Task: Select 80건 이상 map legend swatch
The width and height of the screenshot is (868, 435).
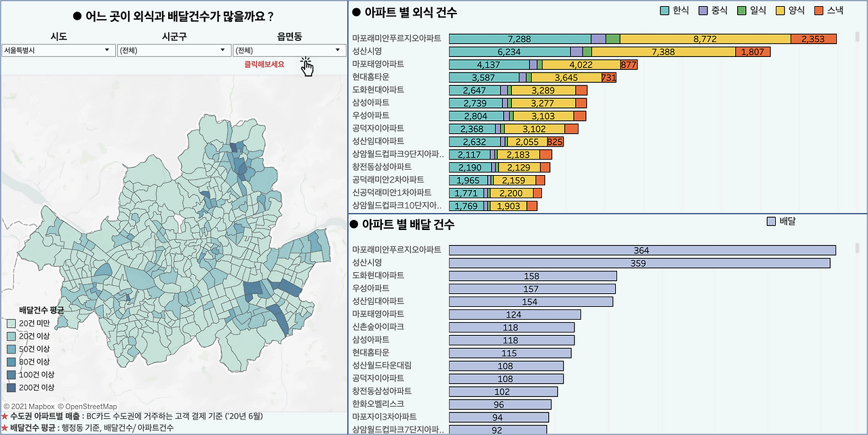Action: click(12, 362)
